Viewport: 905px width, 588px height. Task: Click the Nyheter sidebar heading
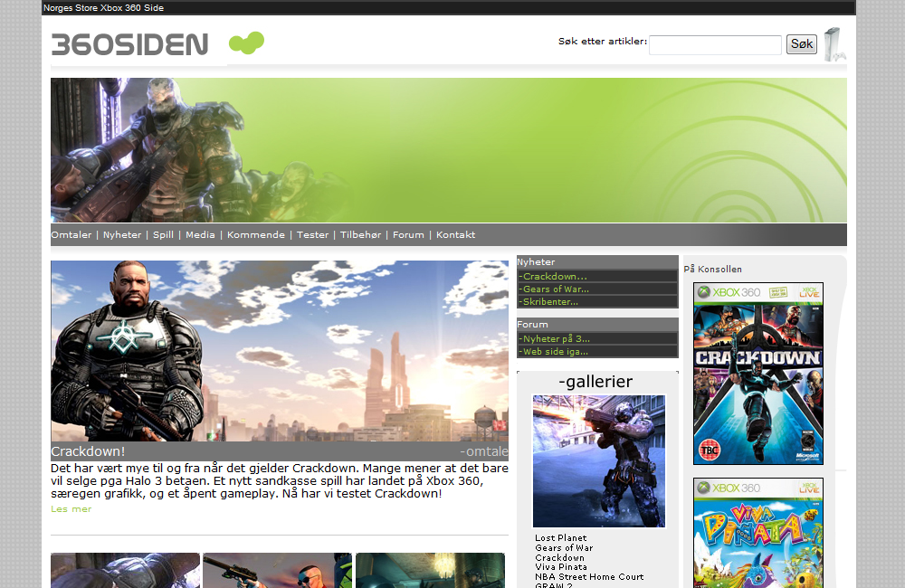pyautogui.click(x=536, y=262)
